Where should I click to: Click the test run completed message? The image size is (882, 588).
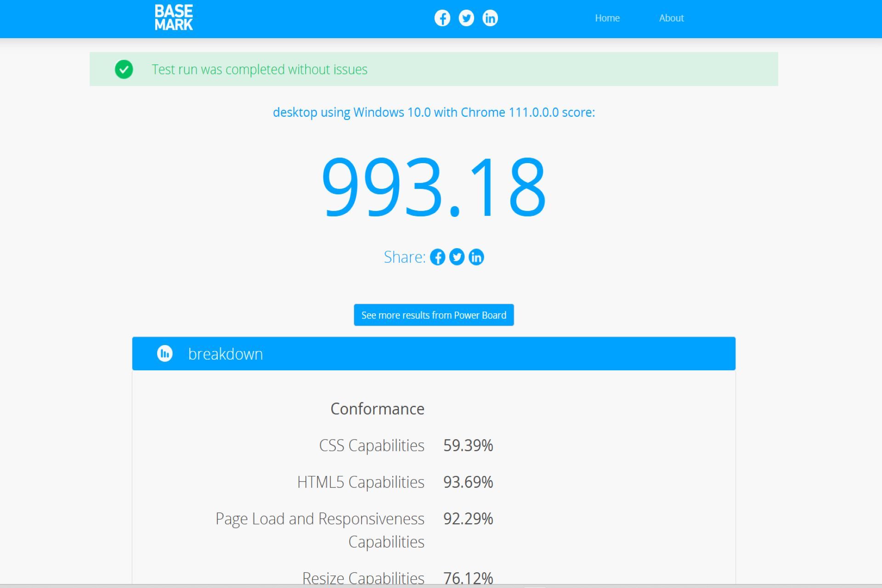pos(260,69)
